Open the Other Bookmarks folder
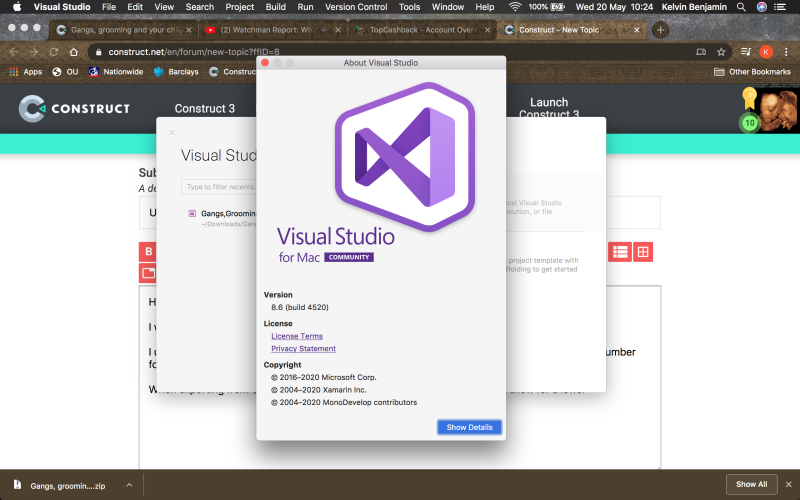This screenshot has height=500, width=800. pyautogui.click(x=753, y=72)
